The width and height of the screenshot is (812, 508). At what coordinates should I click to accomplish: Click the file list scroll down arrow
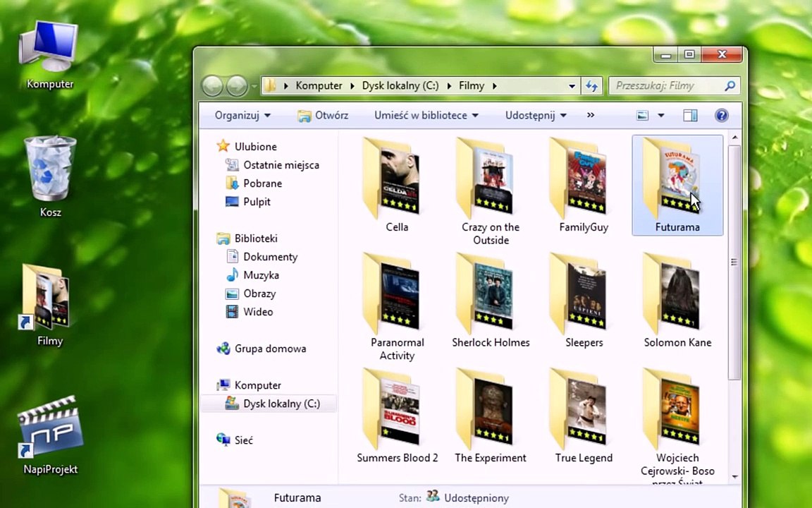pos(734,476)
